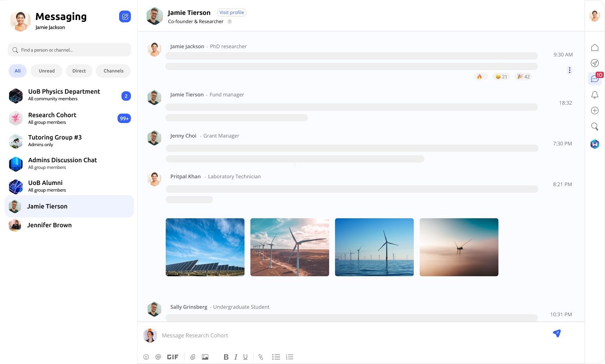Click Jamie Tierson avatar in chat header

tap(154, 16)
